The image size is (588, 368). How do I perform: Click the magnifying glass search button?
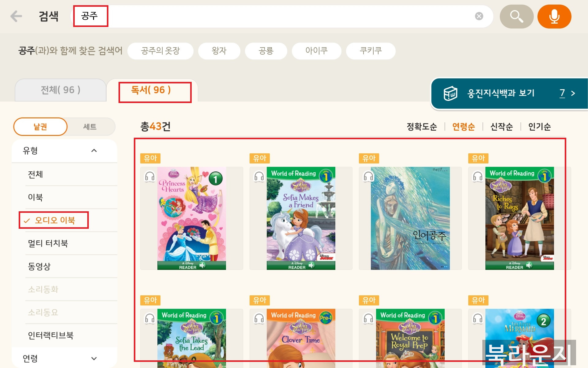click(x=517, y=17)
